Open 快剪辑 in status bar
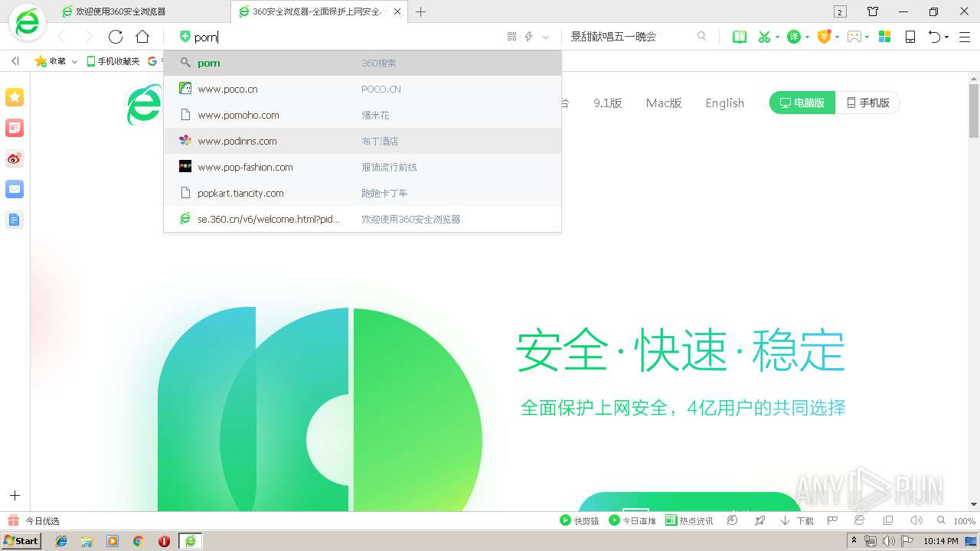The image size is (980, 551). click(x=580, y=520)
